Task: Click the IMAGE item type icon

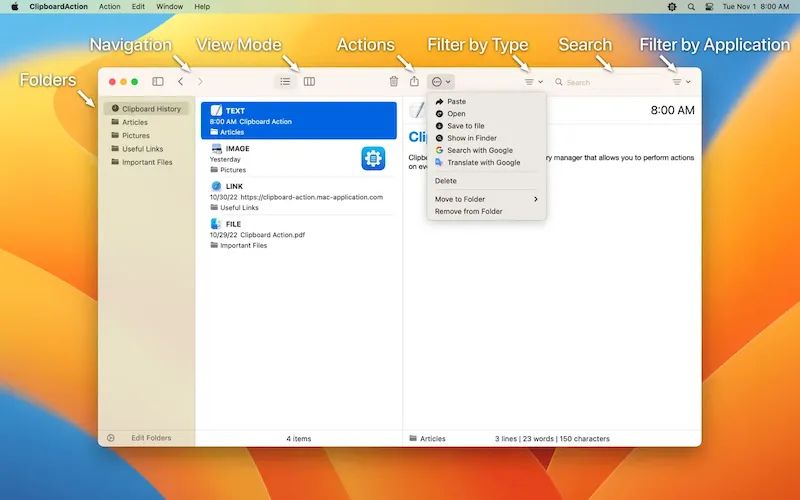Action: click(216, 148)
